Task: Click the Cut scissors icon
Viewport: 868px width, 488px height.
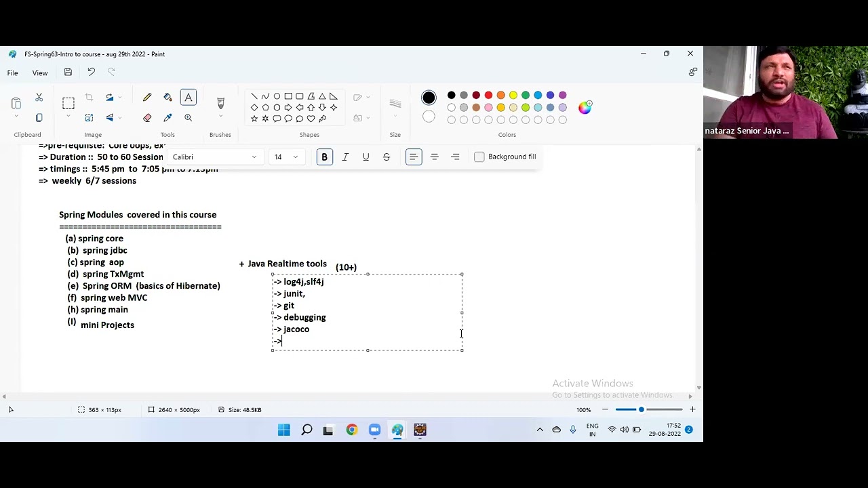Action: point(39,98)
